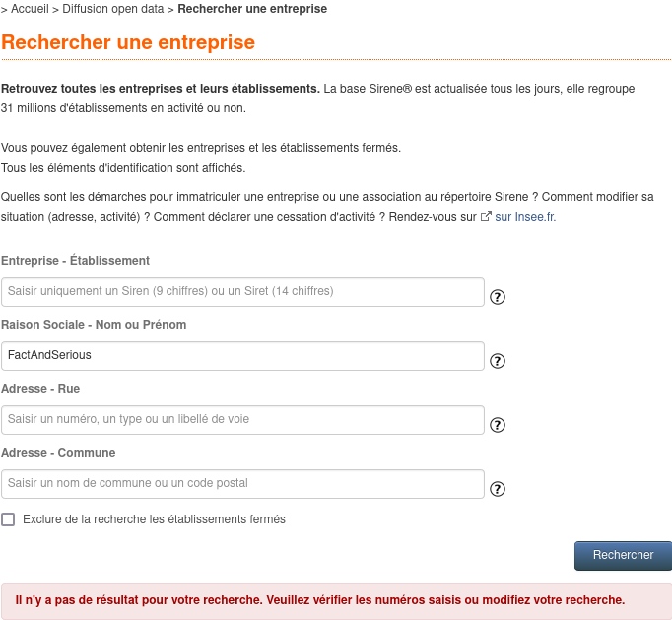
Task: Show help for Adresse - Rue field
Action: (x=498, y=425)
